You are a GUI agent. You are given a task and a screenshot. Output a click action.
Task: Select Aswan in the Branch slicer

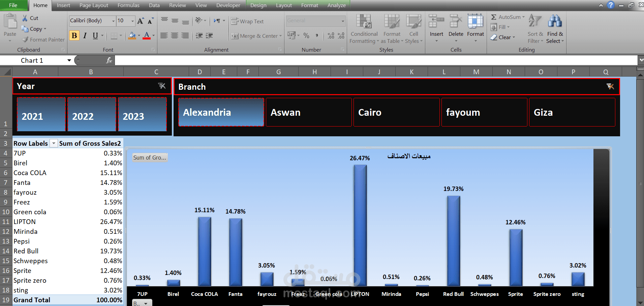(309, 112)
